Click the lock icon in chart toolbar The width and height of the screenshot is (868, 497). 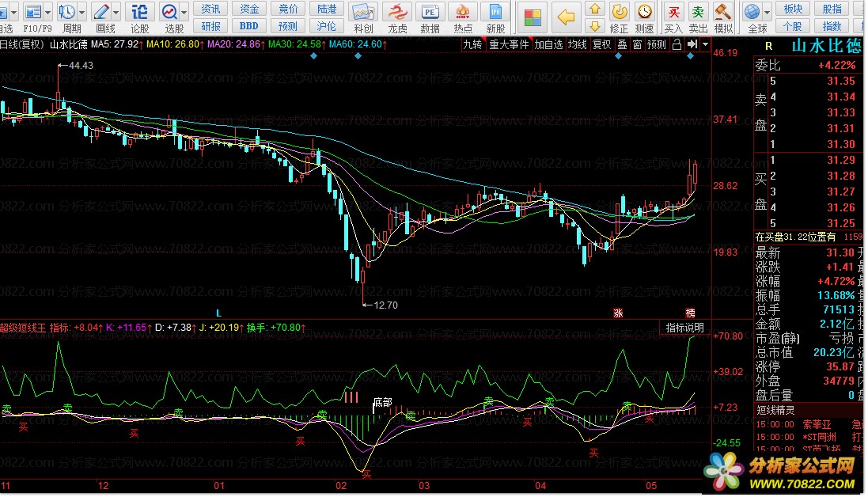pyautogui.click(x=677, y=44)
